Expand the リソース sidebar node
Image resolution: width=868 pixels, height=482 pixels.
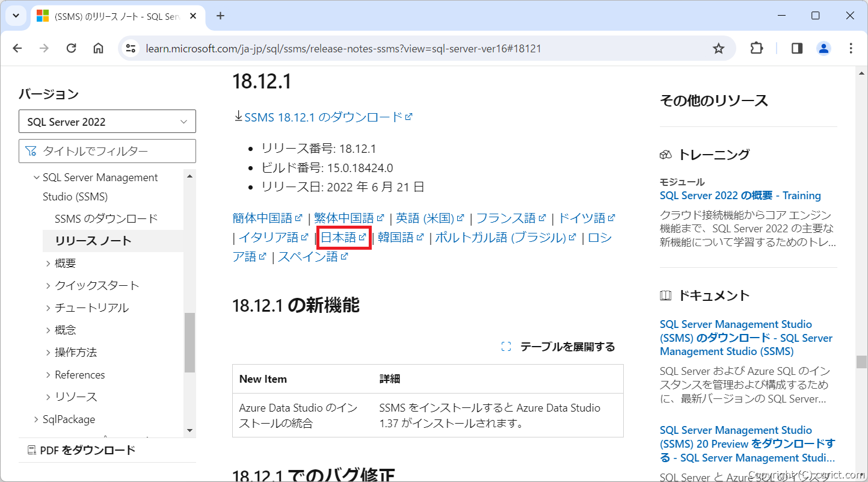[48, 397]
